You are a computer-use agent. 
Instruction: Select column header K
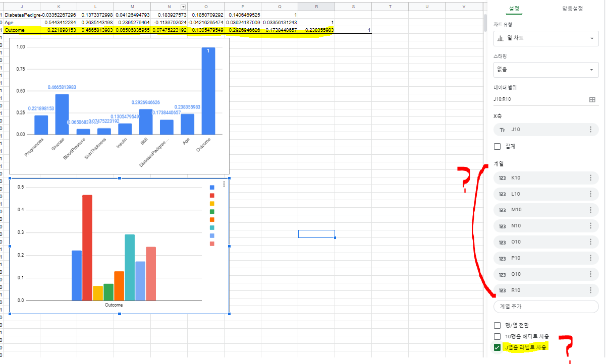pyautogui.click(x=59, y=7)
